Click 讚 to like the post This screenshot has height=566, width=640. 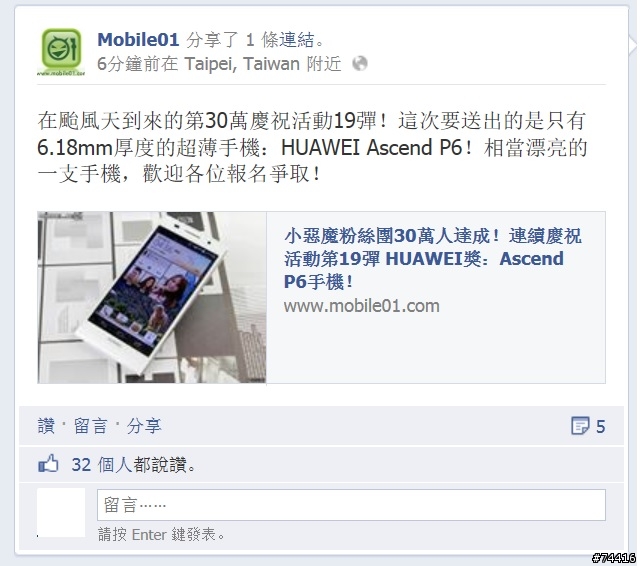[x=46, y=426]
